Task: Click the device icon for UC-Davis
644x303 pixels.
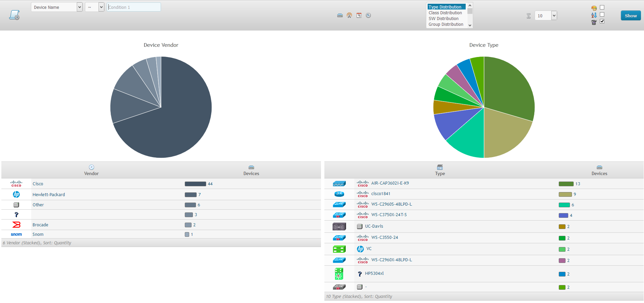Action: pos(339,226)
